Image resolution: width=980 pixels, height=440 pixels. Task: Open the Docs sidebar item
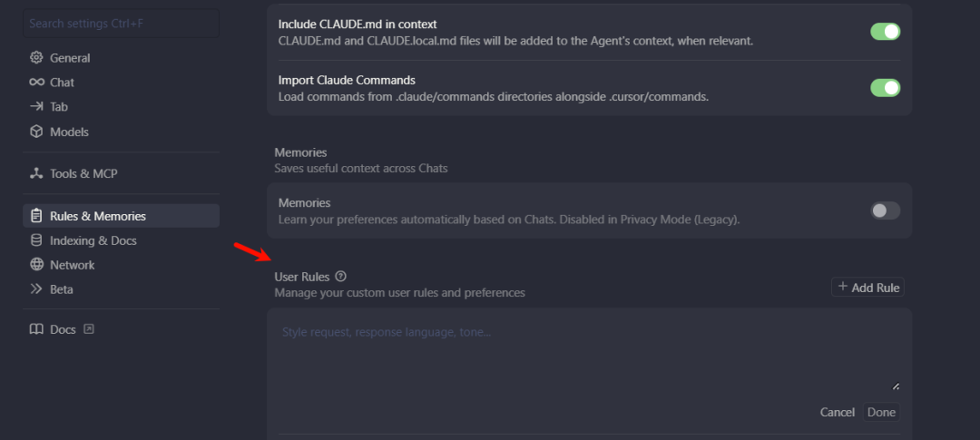click(63, 329)
